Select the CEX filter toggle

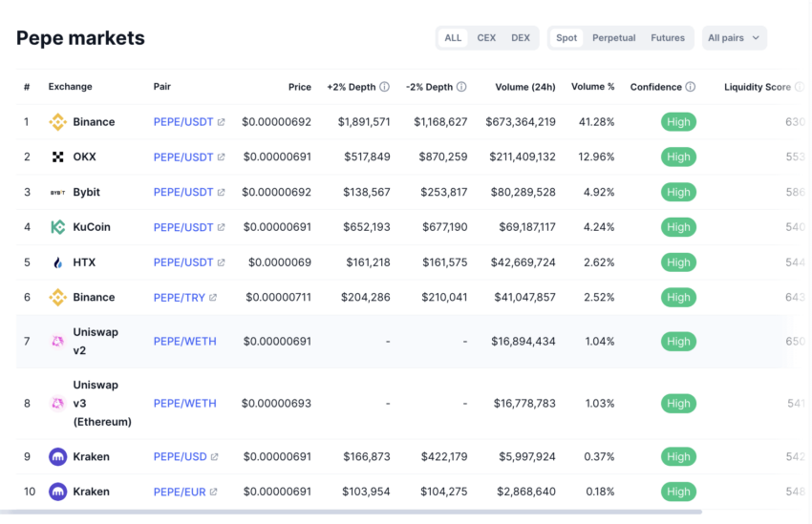point(486,38)
